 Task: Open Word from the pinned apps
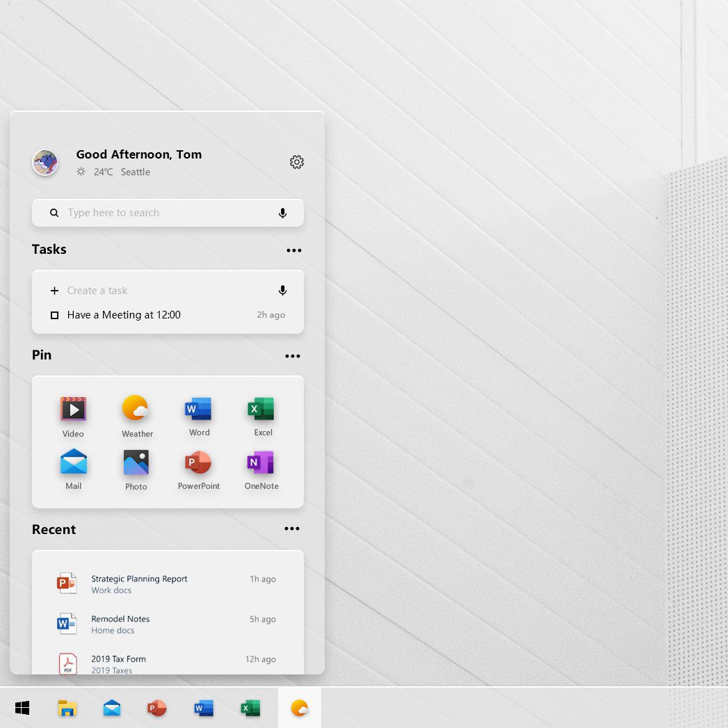coord(199,416)
